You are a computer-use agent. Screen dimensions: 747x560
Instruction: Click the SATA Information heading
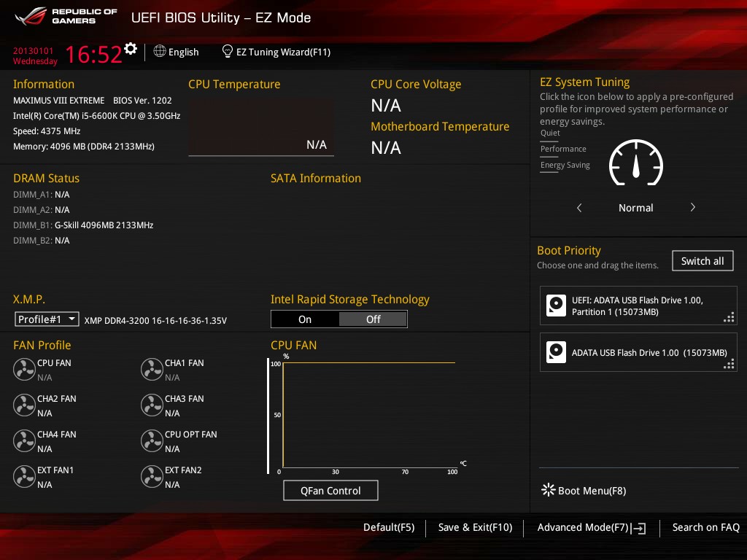[x=315, y=178]
